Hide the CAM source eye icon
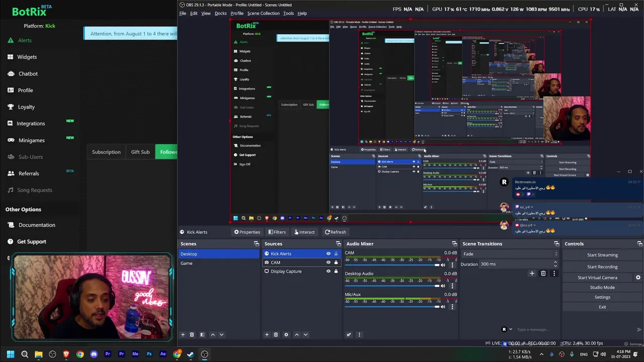This screenshot has width=644, height=362. click(329, 262)
